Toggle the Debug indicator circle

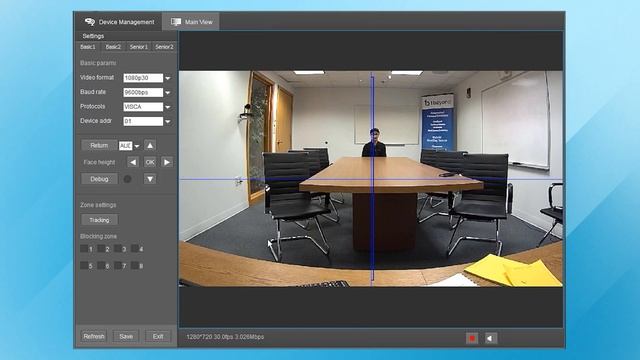[127, 179]
